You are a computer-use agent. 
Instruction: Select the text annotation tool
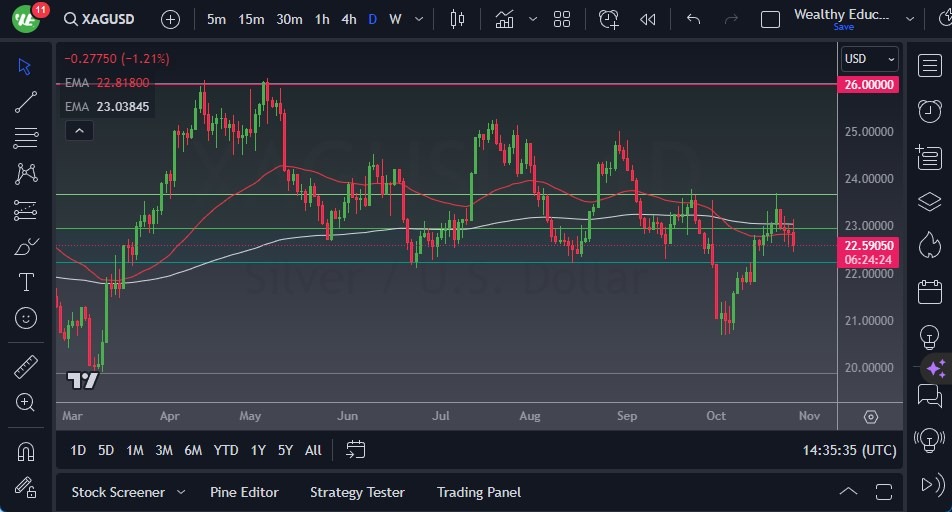pyautogui.click(x=26, y=282)
